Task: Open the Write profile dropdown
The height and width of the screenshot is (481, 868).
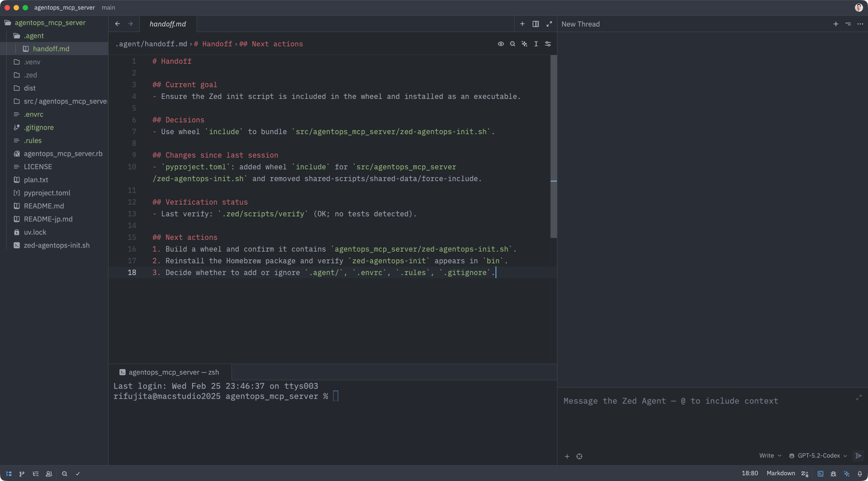Action: (770, 456)
